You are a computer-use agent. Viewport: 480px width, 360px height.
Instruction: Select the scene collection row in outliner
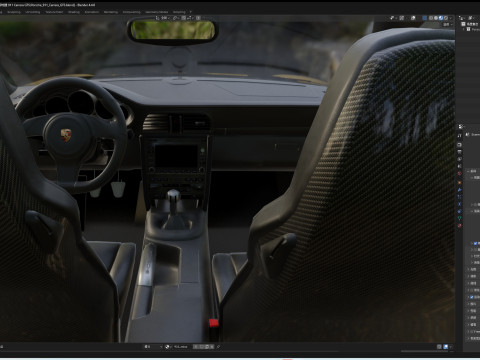click(470, 24)
